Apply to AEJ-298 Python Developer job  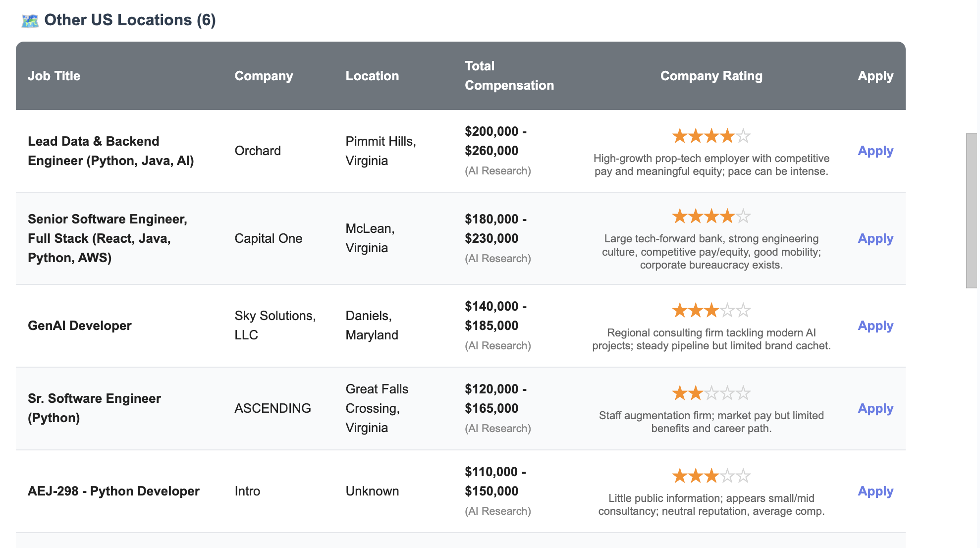pyautogui.click(x=875, y=492)
